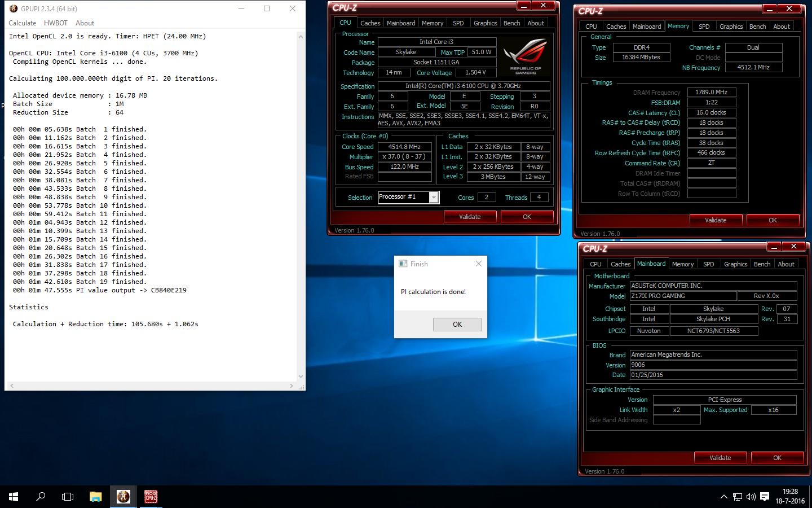Open Mainboard tab in CPU tab window
This screenshot has width=812, height=508.
point(401,23)
